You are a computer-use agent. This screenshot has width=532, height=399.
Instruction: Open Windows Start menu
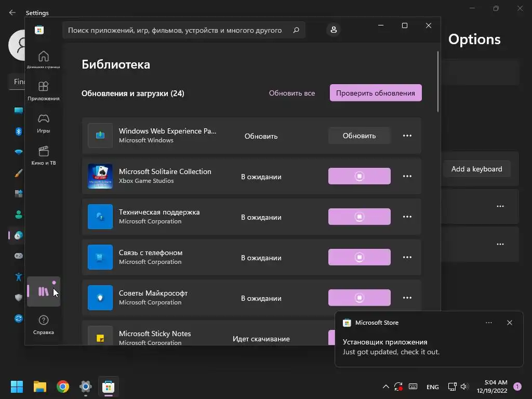[x=17, y=387]
